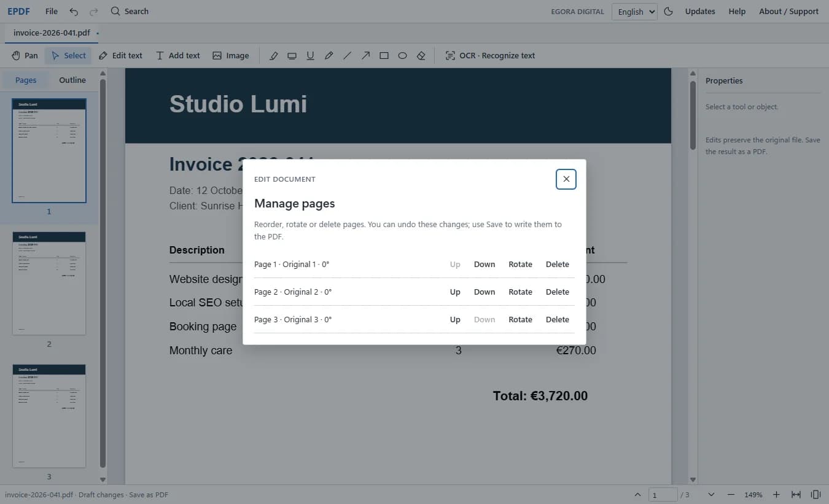This screenshot has height=504, width=829.
Task: Open the Help menu
Action: click(737, 12)
